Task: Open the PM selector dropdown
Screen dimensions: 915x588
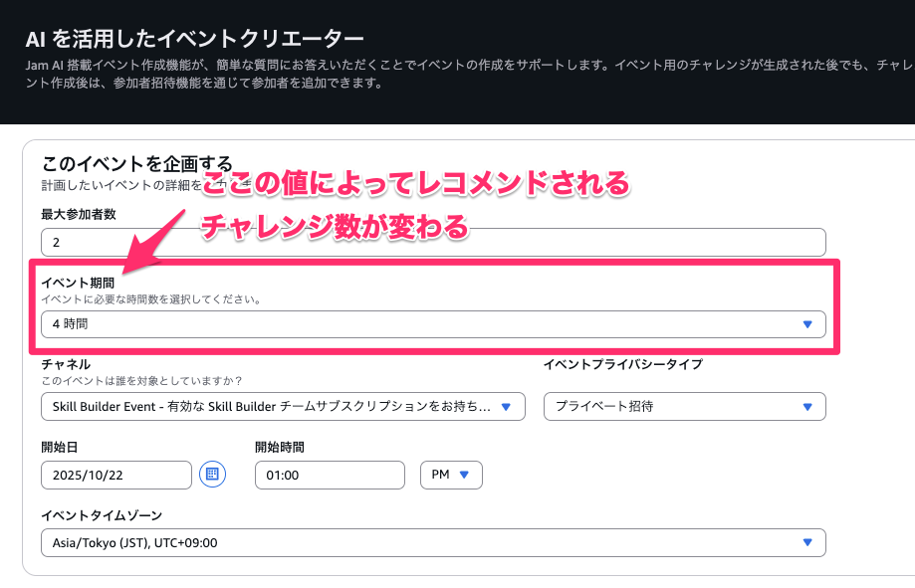Action: click(451, 475)
